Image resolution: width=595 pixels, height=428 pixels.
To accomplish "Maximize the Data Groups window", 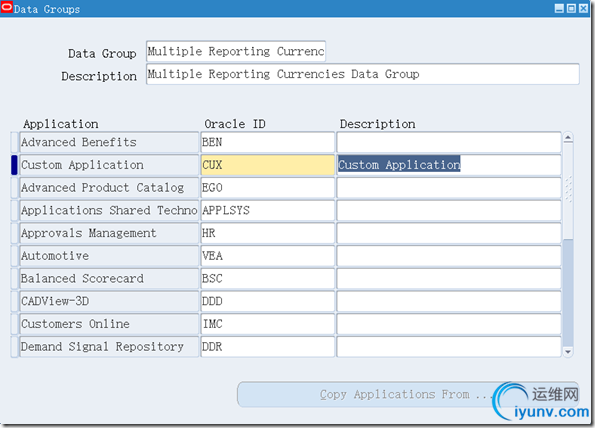I will (571, 8).
